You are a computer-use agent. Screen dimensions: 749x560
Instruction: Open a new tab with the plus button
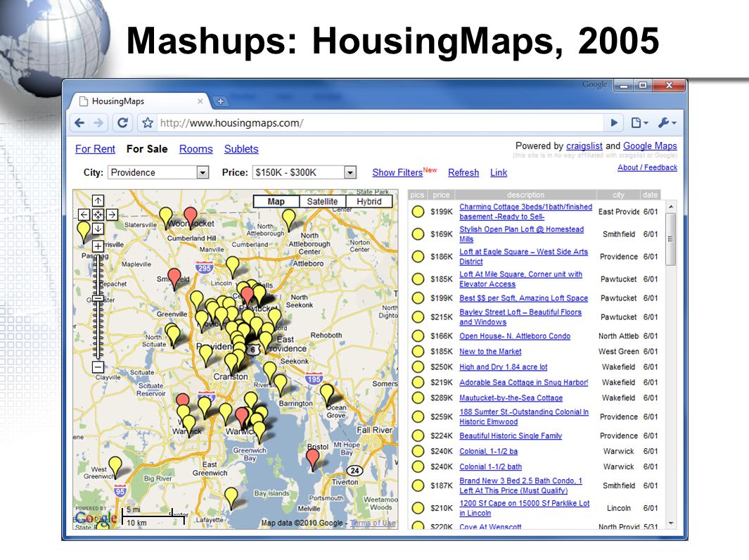220,101
